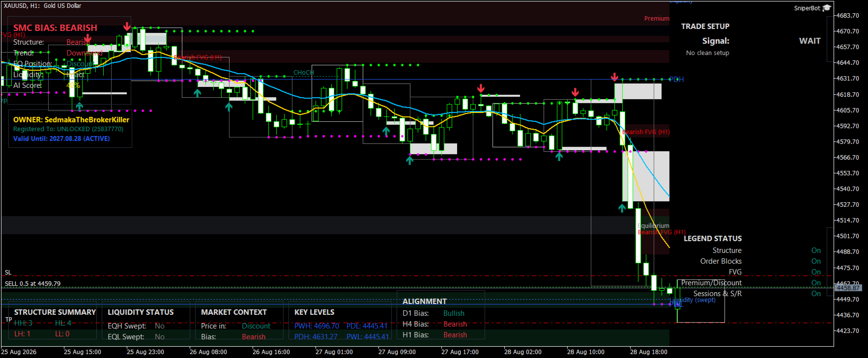Screen dimensions: 868x358
Task: Click 28 Aug 18:00 on the time axis
Action: coord(648,352)
